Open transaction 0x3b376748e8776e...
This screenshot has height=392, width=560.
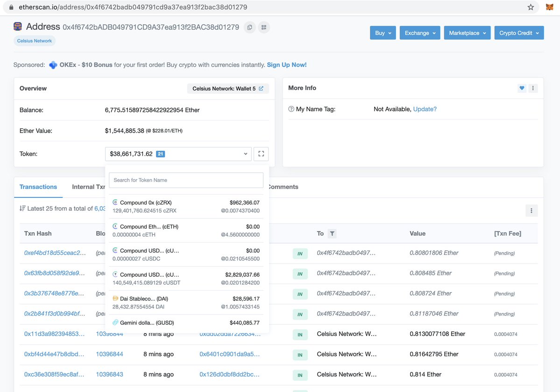click(54, 294)
